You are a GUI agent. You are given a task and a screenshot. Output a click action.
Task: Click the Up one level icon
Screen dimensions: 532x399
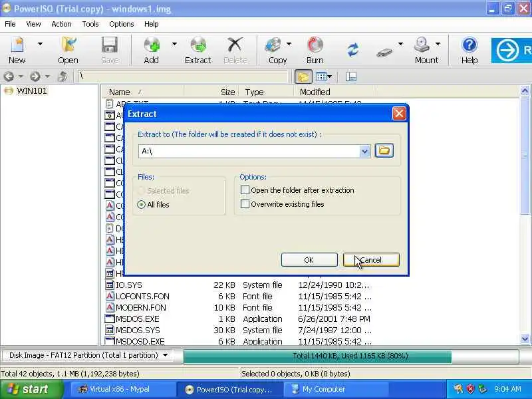click(63, 76)
